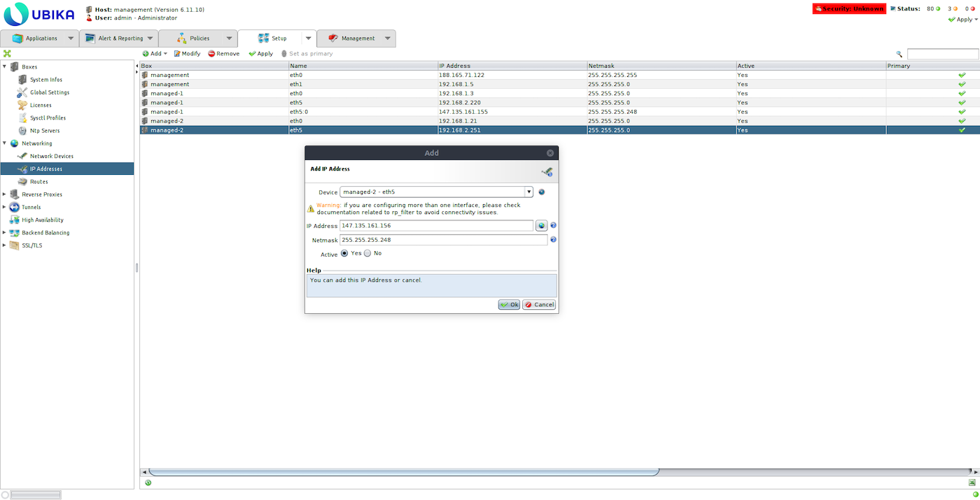
Task: Click the Global Settings tools icon
Action: click(x=22, y=92)
